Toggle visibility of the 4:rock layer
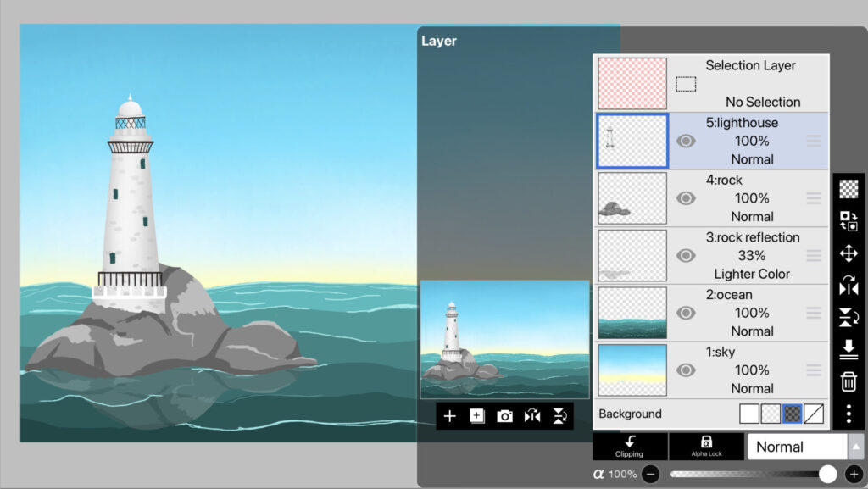 686,198
